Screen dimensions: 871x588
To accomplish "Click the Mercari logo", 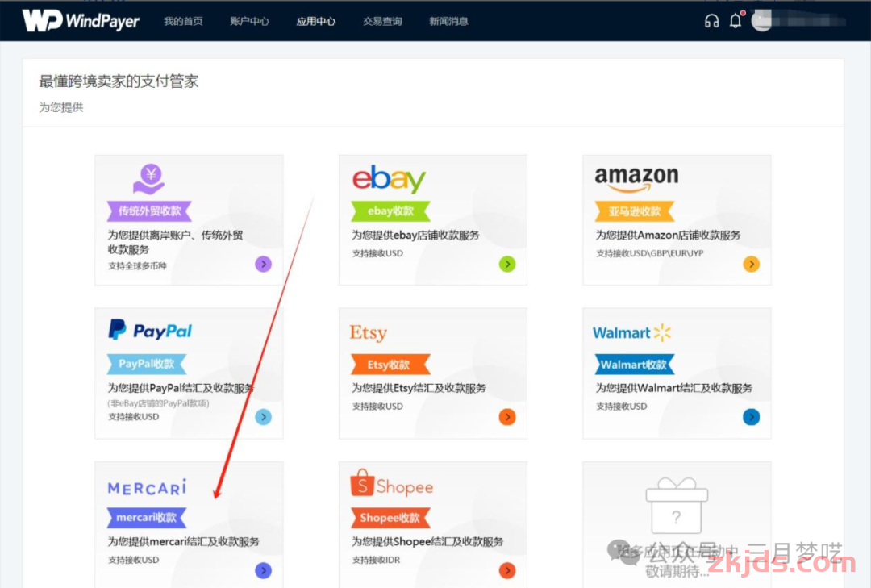I will (148, 487).
